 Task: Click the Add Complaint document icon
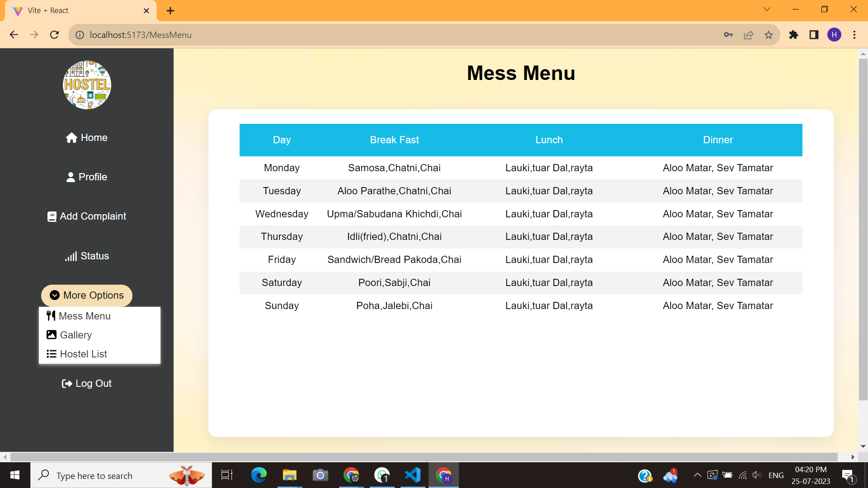[x=52, y=216]
